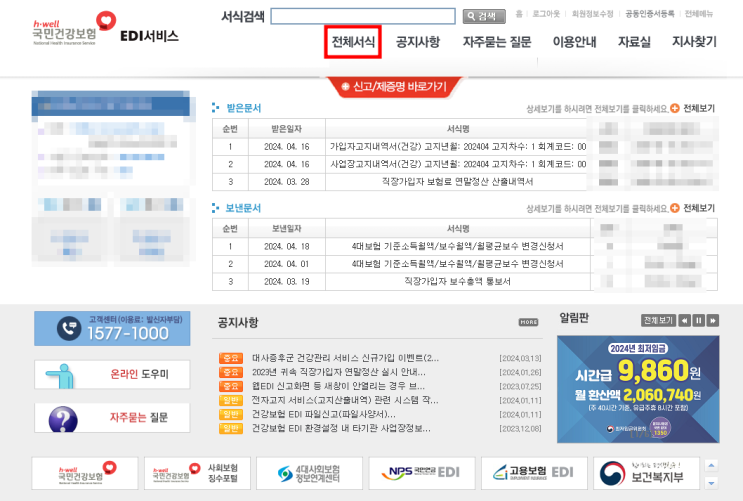The width and height of the screenshot is (743, 501).
Task: Open 고용보험 EDI footer banner
Action: pyautogui.click(x=534, y=473)
